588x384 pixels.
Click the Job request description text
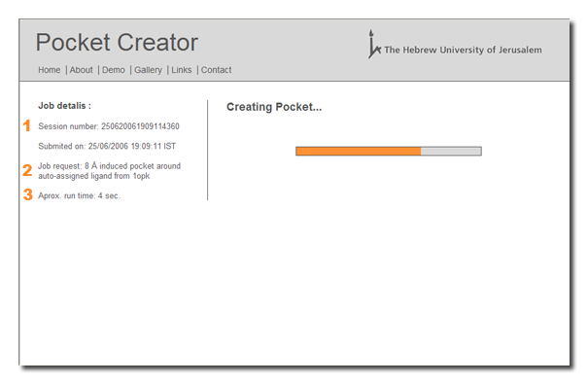pyautogui.click(x=109, y=171)
